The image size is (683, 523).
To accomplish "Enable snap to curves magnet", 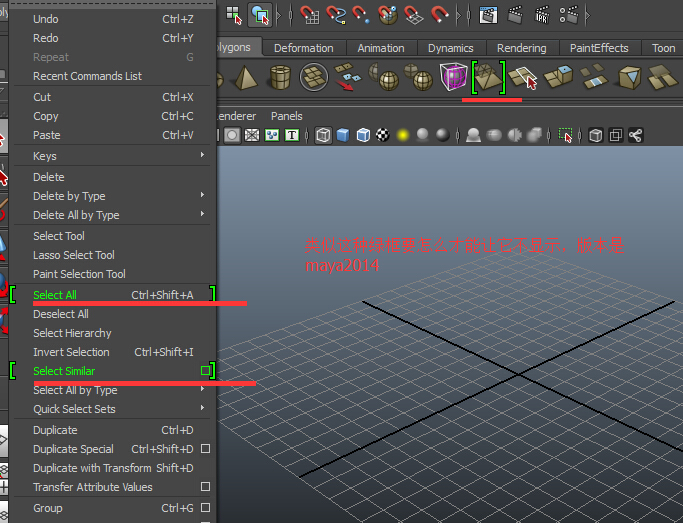I will pyautogui.click(x=336, y=15).
